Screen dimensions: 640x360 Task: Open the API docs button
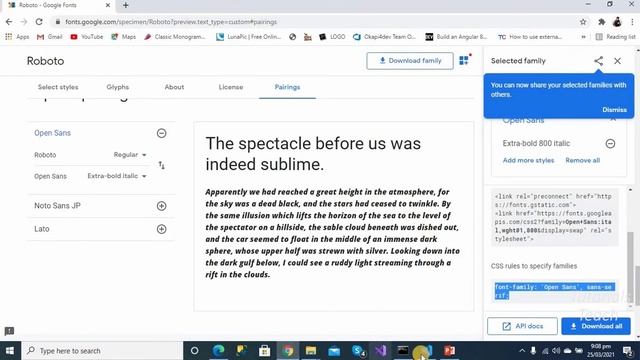[x=522, y=326]
